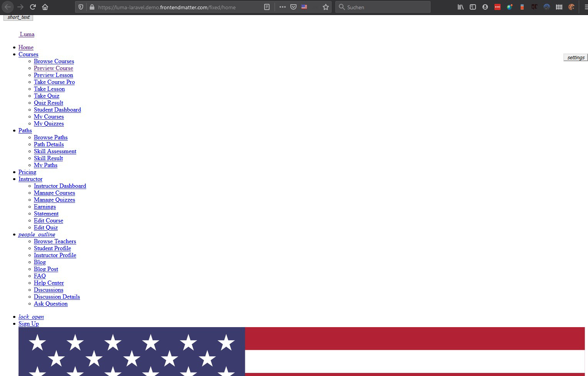Go back to the previous page
Viewport: 588px width, 376px height.
(x=8, y=7)
